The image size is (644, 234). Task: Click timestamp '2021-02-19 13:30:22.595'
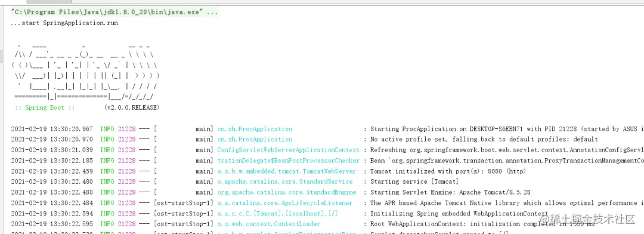(x=52, y=224)
